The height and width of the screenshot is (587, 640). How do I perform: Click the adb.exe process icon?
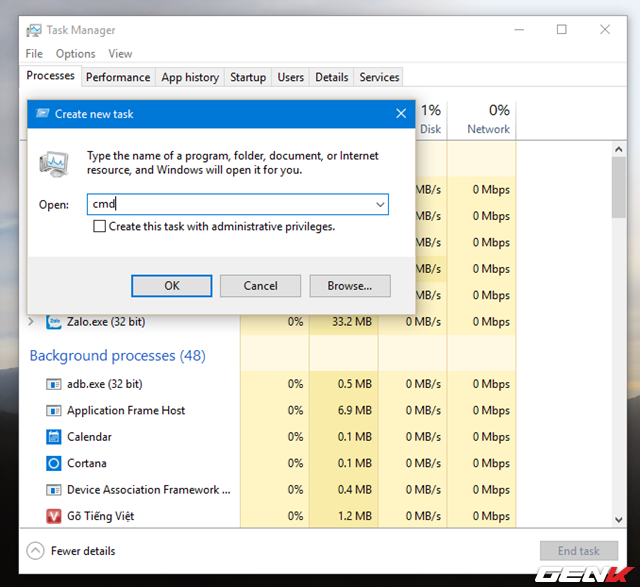pyautogui.click(x=54, y=384)
